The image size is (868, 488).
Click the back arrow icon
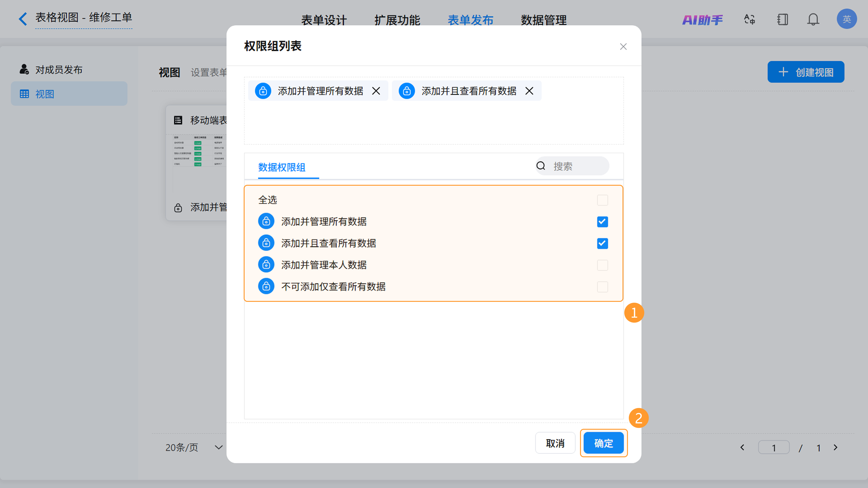[x=23, y=19]
